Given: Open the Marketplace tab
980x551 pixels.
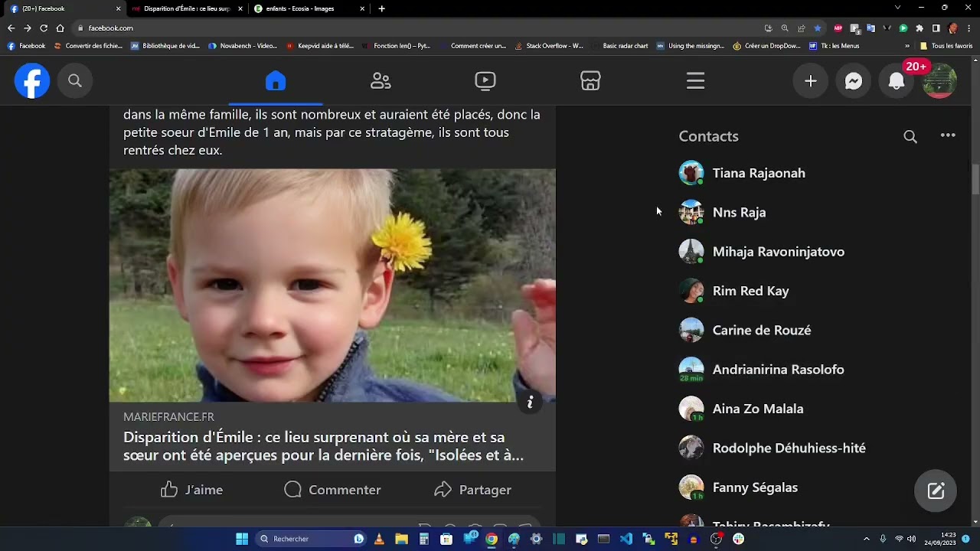Looking at the screenshot, I should tap(590, 81).
